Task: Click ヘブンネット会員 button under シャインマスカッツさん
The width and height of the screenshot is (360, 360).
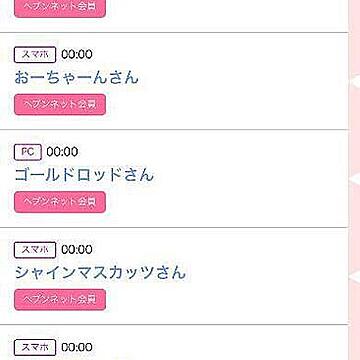Action: tap(60, 300)
